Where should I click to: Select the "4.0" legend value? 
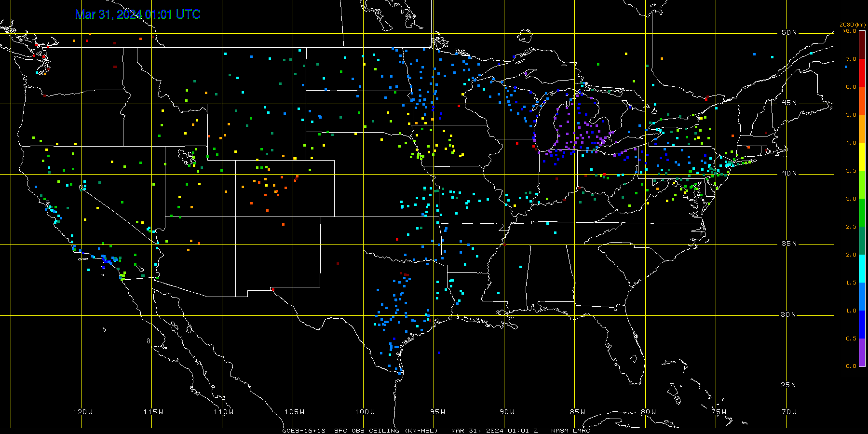(851, 143)
